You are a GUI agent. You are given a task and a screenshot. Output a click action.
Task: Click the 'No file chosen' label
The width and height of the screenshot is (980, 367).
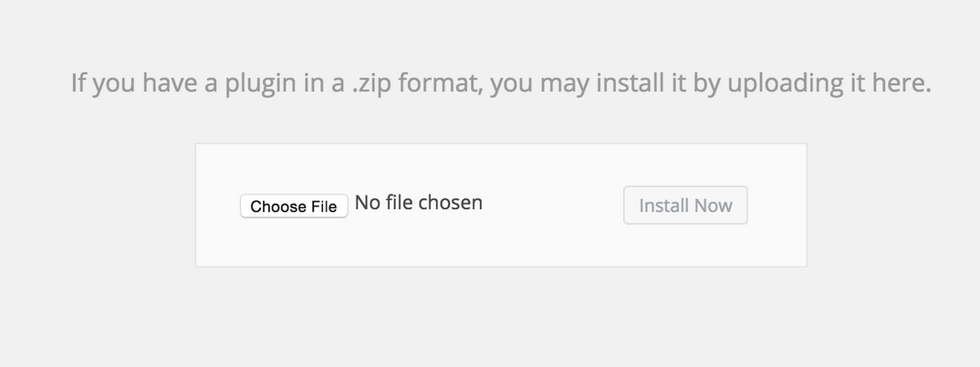click(x=419, y=203)
